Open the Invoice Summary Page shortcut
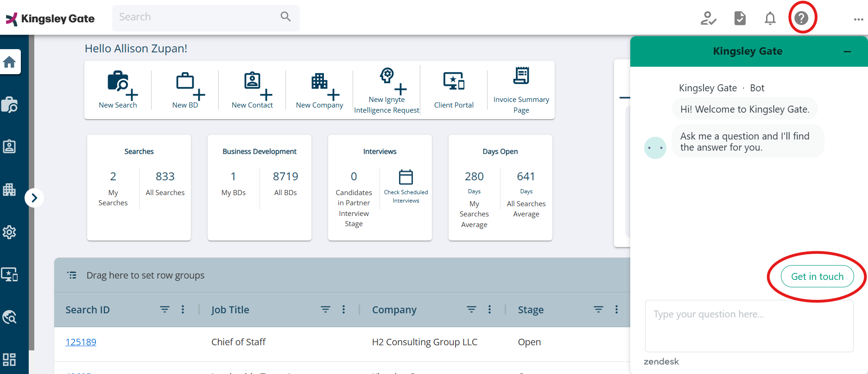 click(x=521, y=90)
